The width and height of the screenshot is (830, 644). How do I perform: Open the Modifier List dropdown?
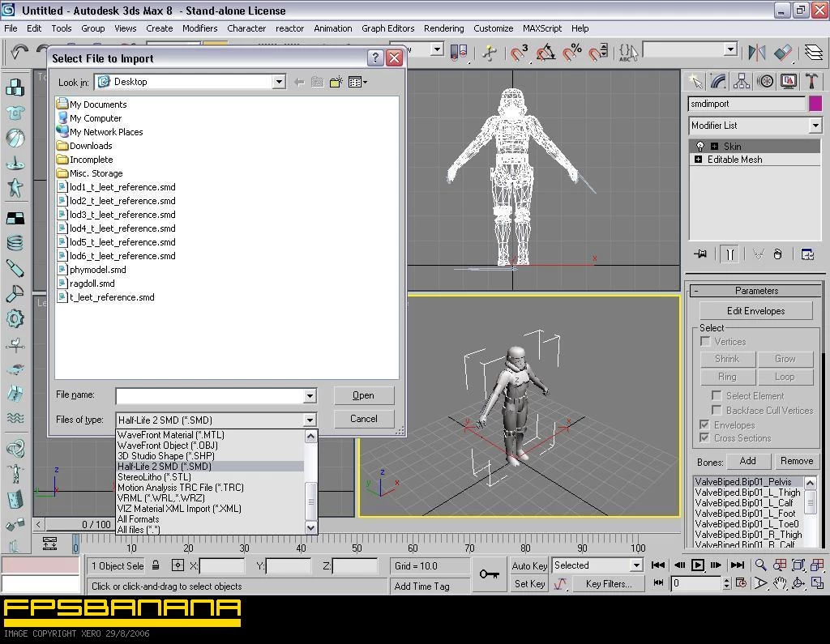(x=815, y=126)
